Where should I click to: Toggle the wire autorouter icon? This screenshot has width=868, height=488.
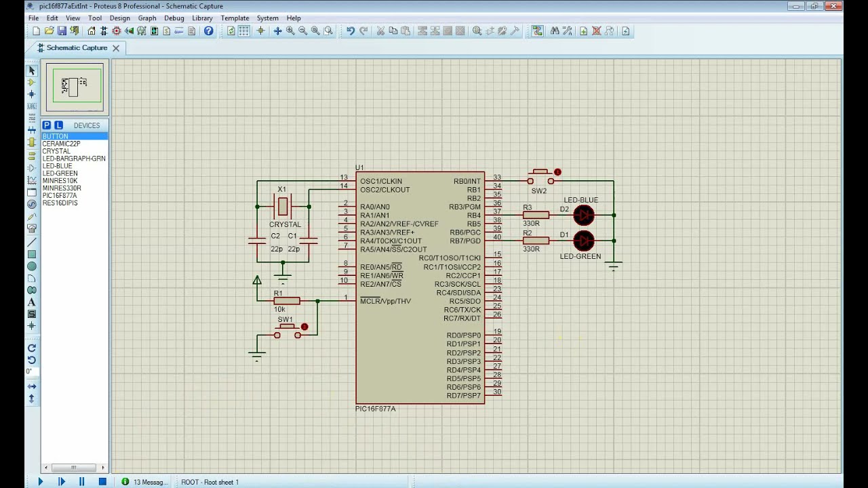pos(537,31)
